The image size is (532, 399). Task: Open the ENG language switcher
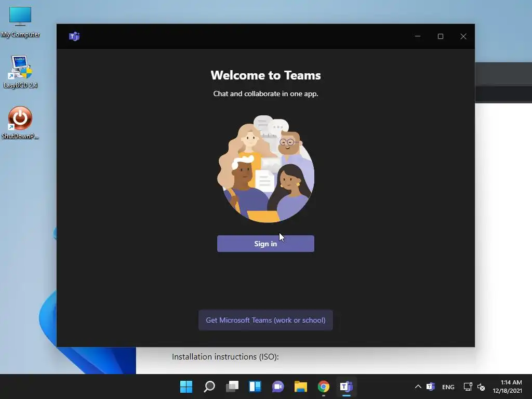(448, 387)
